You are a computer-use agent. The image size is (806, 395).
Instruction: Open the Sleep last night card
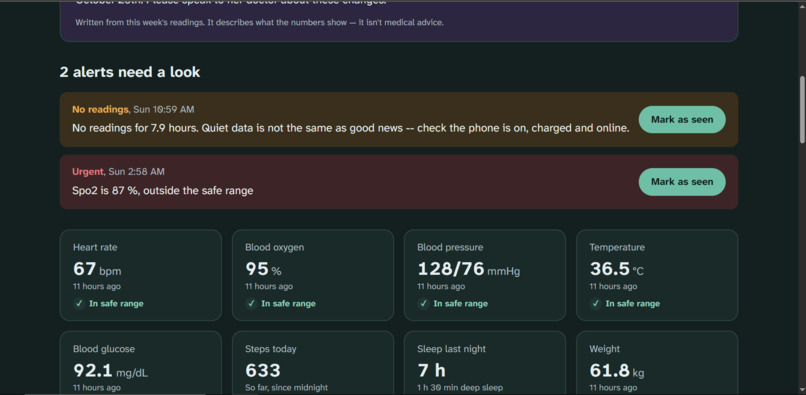[x=485, y=363]
